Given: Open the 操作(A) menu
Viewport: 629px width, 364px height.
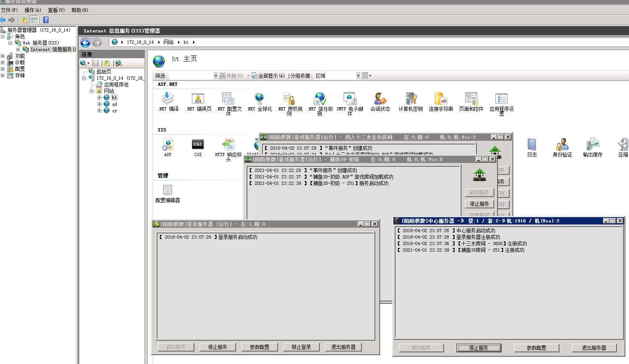Looking at the screenshot, I should tap(33, 10).
